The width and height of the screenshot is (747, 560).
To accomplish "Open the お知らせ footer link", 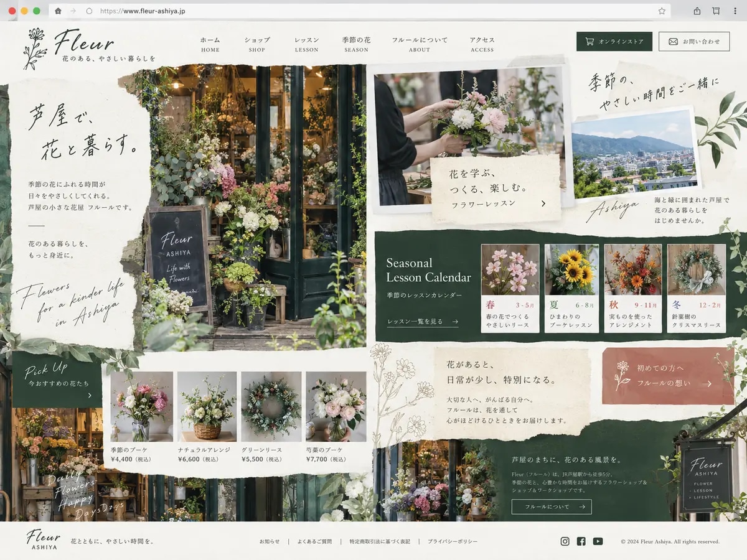I will (270, 541).
